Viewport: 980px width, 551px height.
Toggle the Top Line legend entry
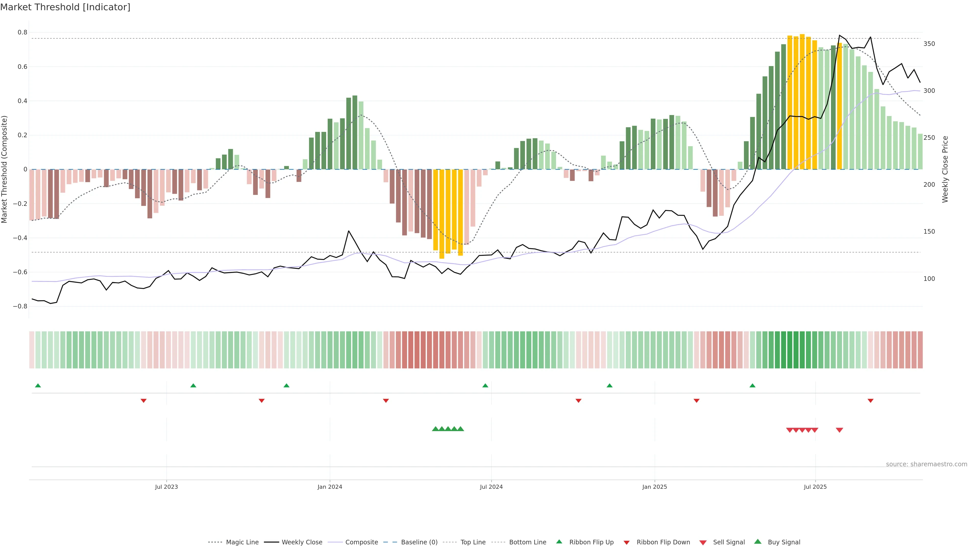coord(473,542)
